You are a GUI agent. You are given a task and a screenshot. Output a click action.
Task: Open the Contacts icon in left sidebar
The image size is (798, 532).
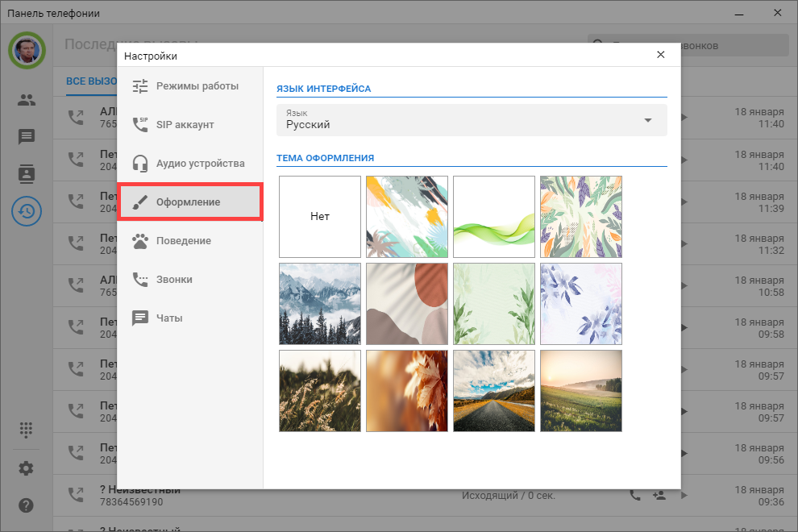[27, 100]
